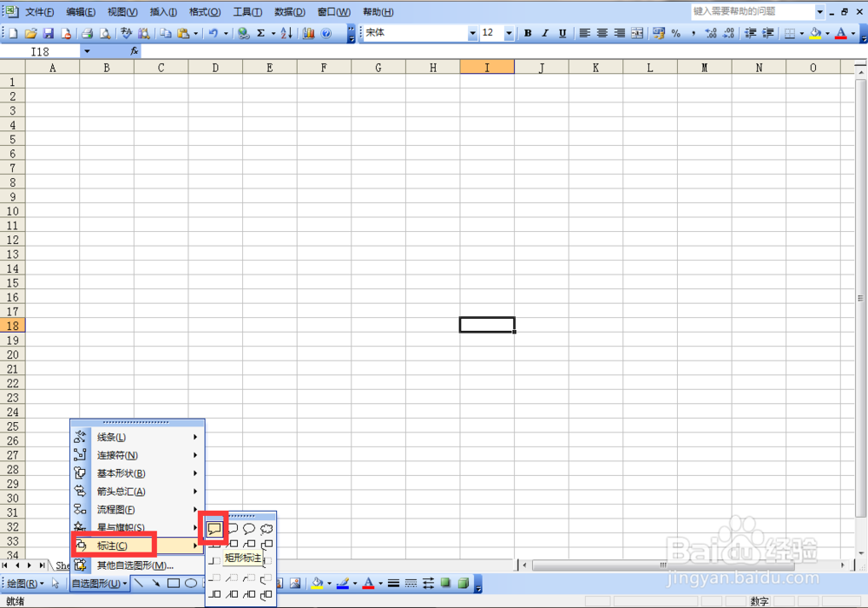Click the Arrow tool on the Drawing toolbar
This screenshot has height=608, width=868.
(x=155, y=583)
